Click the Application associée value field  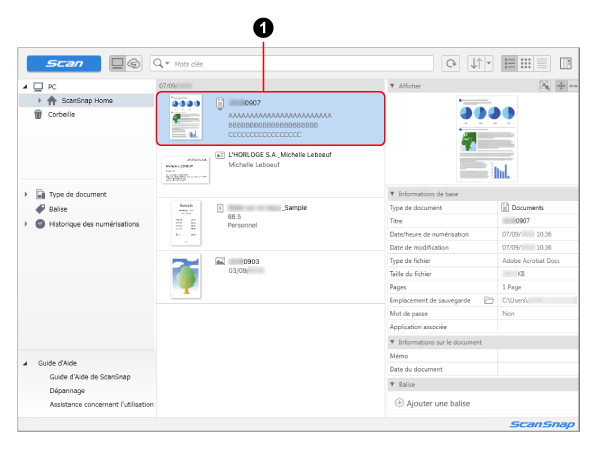click(x=538, y=327)
